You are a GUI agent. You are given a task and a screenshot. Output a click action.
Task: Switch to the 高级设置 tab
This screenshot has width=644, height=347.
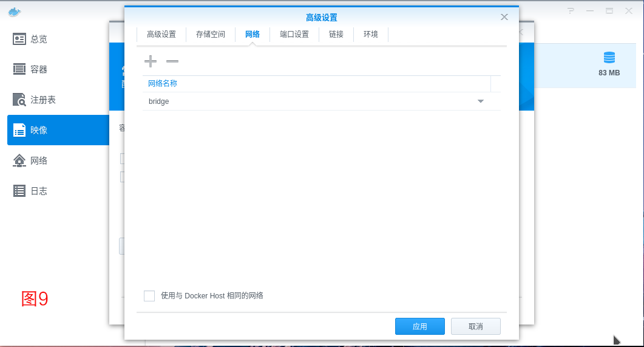click(161, 35)
